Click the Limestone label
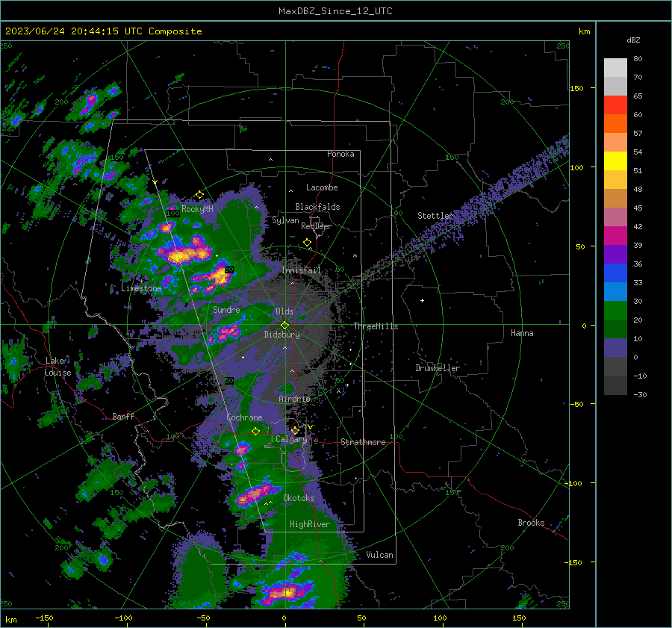Screen dimensions: 672x628 point(141,288)
